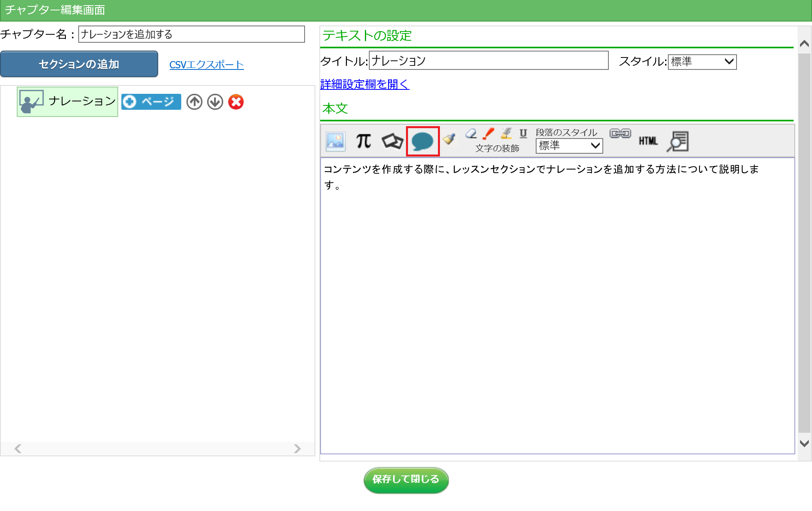Click the format-clearing brush icon

click(x=450, y=139)
